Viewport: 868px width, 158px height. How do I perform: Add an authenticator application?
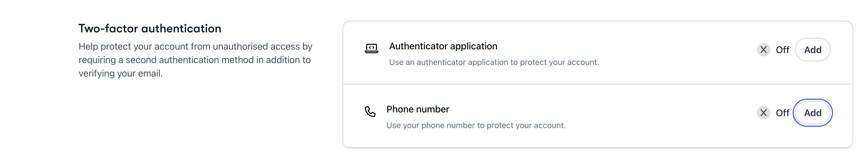tap(812, 50)
